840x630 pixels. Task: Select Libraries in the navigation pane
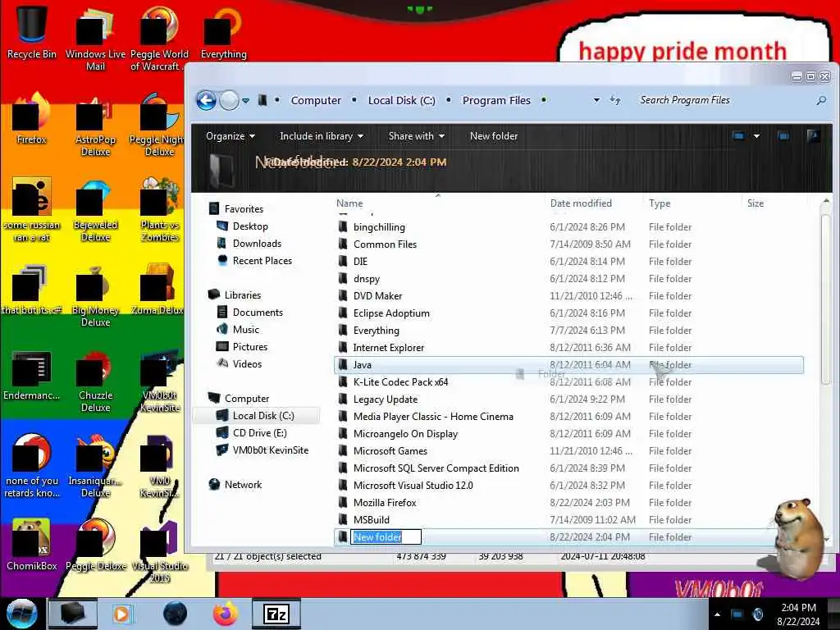242,295
